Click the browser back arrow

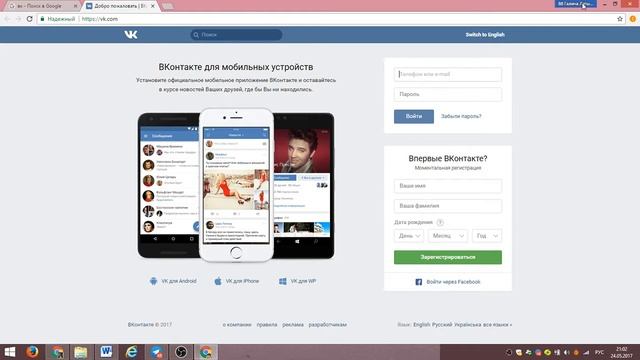point(7,19)
